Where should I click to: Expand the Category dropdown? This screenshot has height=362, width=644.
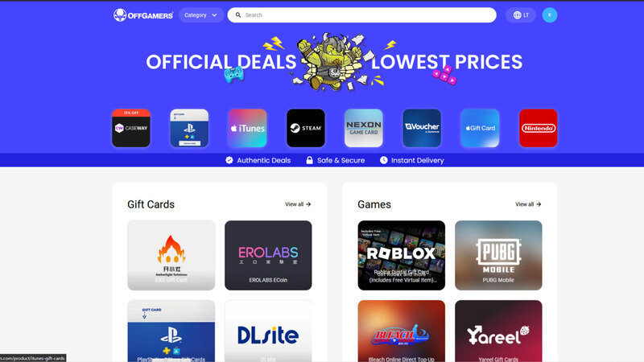(200, 15)
